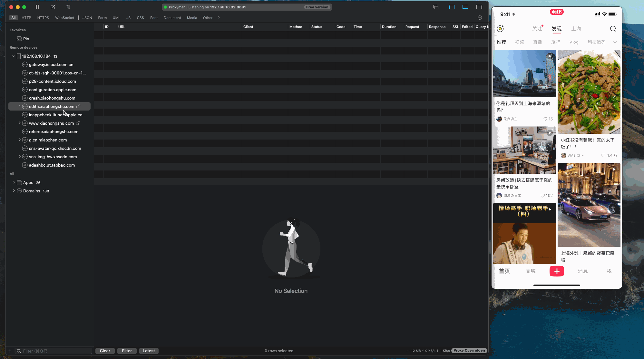
Task: Click the compose pencil icon in toolbar
Action: (x=53, y=7)
